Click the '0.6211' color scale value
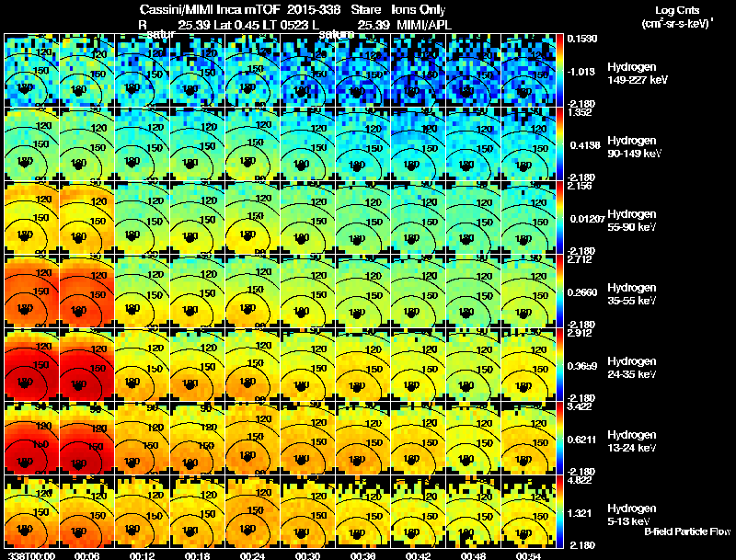This screenshot has height=560, width=736. (582, 440)
